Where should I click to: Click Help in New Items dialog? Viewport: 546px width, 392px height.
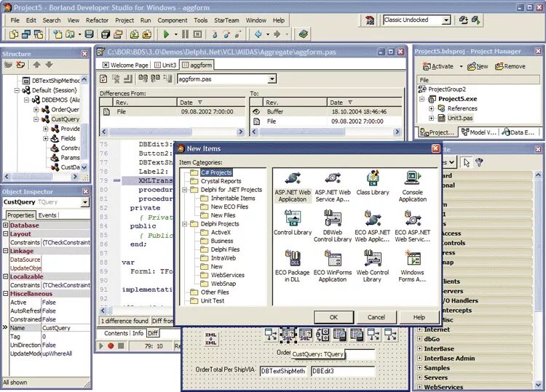coord(419,317)
